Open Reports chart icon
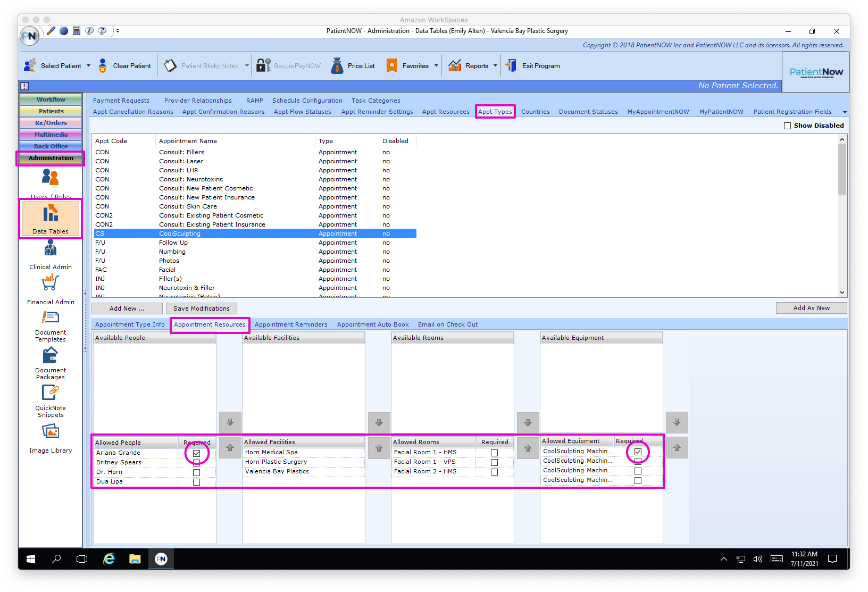 pos(455,65)
